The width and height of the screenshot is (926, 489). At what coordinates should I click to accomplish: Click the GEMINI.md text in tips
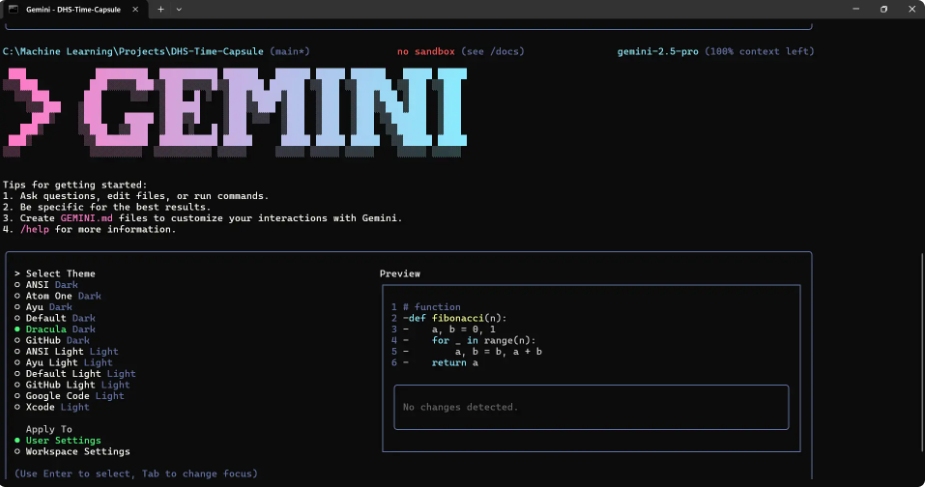coord(86,219)
